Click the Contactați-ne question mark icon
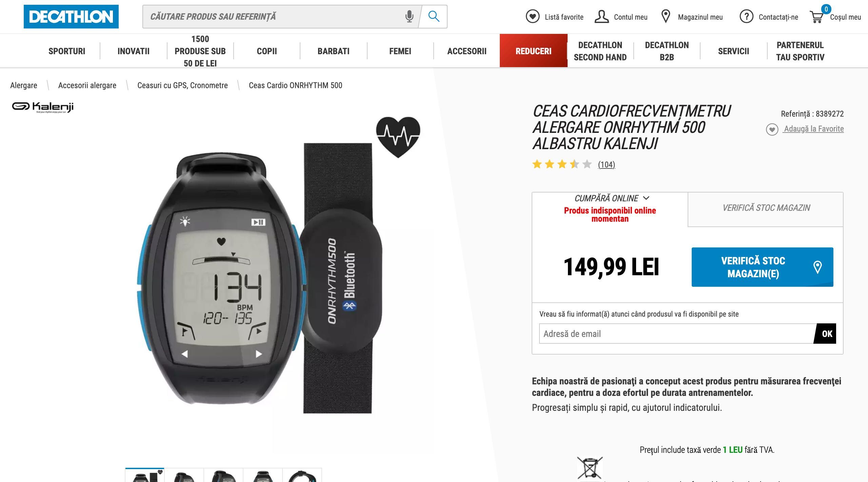This screenshot has width=868, height=482. (x=746, y=17)
